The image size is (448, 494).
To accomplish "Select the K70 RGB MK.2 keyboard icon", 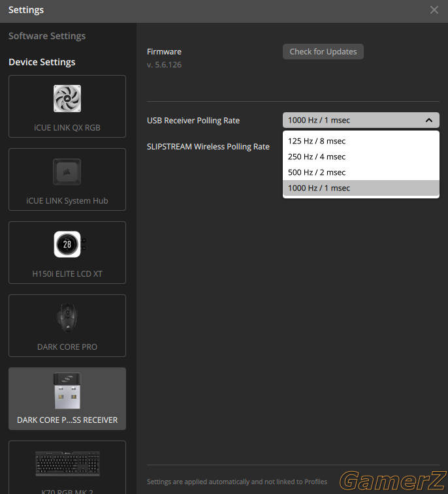I will click(67, 464).
